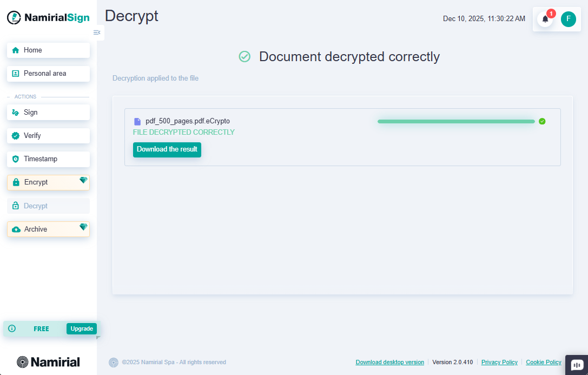This screenshot has width=588, height=375.
Task: Open the Privacy Policy link
Action: pyautogui.click(x=499, y=362)
